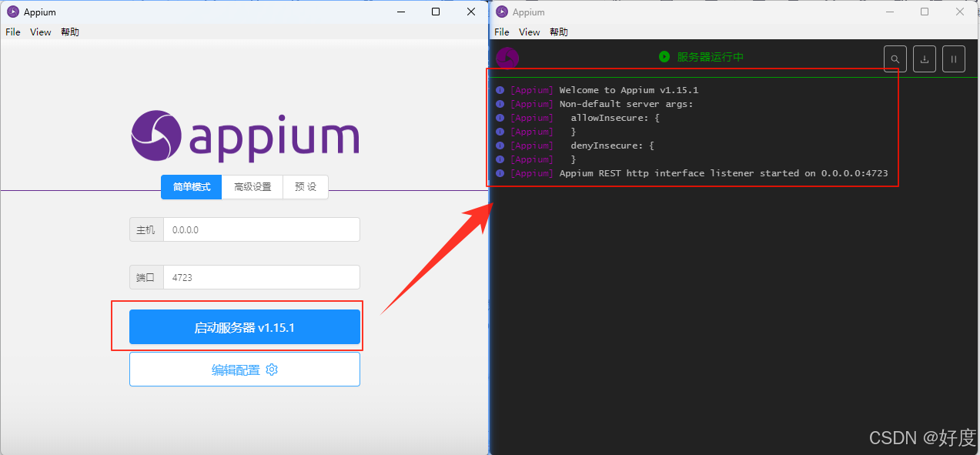980x455 pixels.
Task: Click log line 'denyInsecure: {'
Action: click(x=612, y=146)
